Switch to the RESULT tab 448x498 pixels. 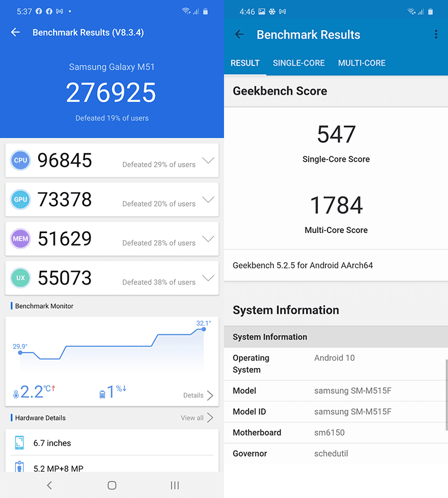click(245, 63)
